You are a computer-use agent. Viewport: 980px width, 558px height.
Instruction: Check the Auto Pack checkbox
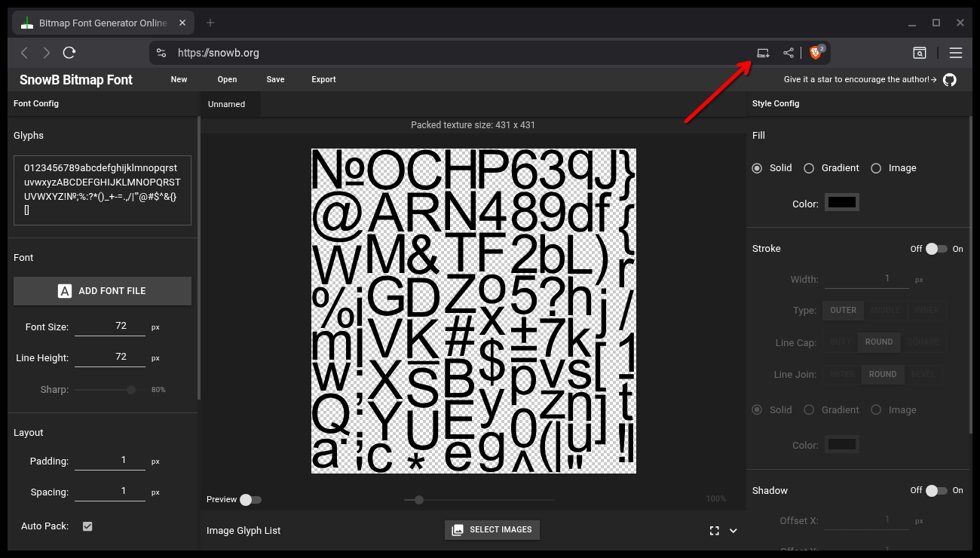pyautogui.click(x=87, y=526)
